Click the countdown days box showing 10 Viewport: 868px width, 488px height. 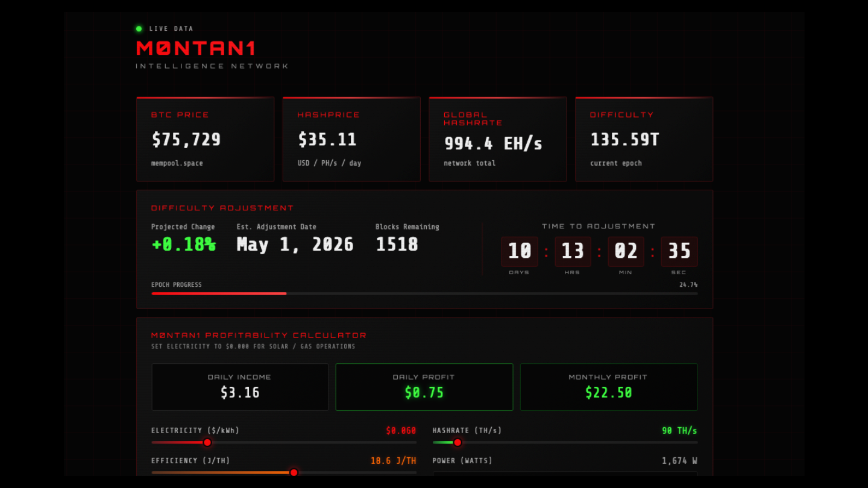[x=520, y=251]
